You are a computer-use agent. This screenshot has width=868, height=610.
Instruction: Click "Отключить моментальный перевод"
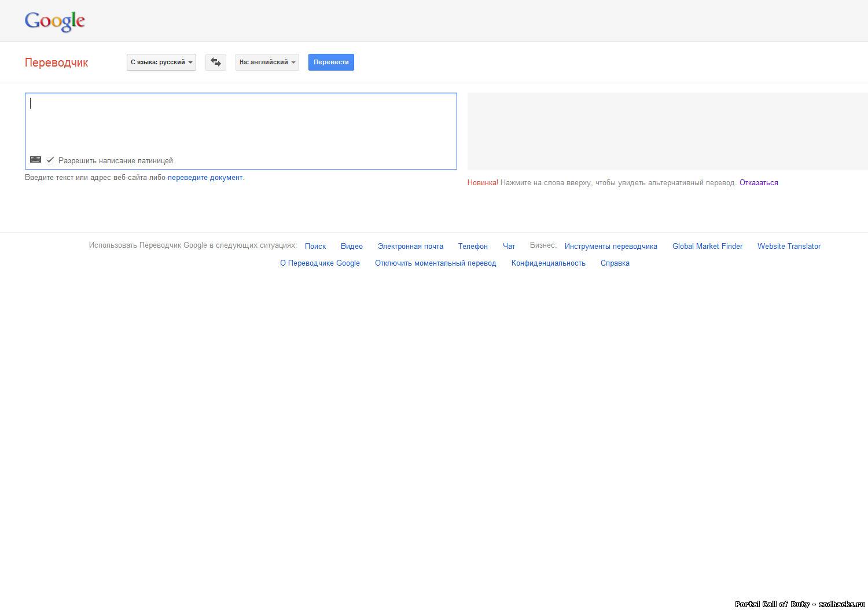435,263
